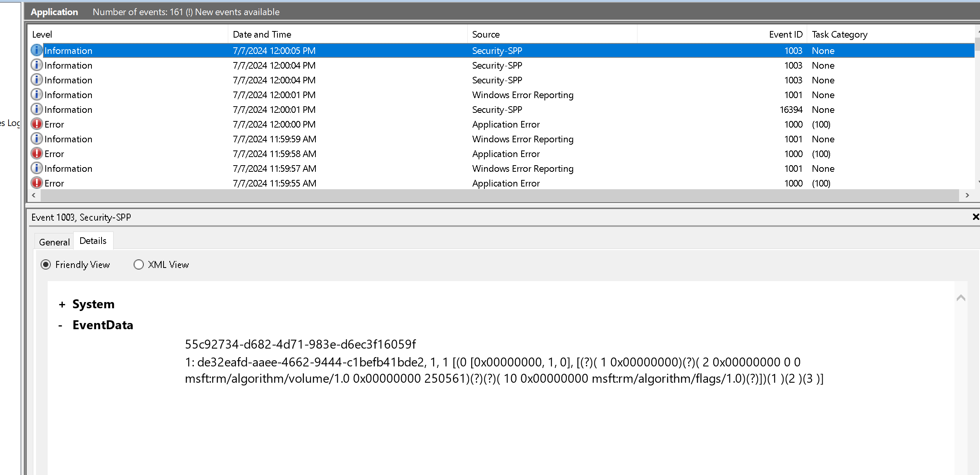Switch to the General tab
Viewport: 980px width, 475px height.
pyautogui.click(x=54, y=242)
